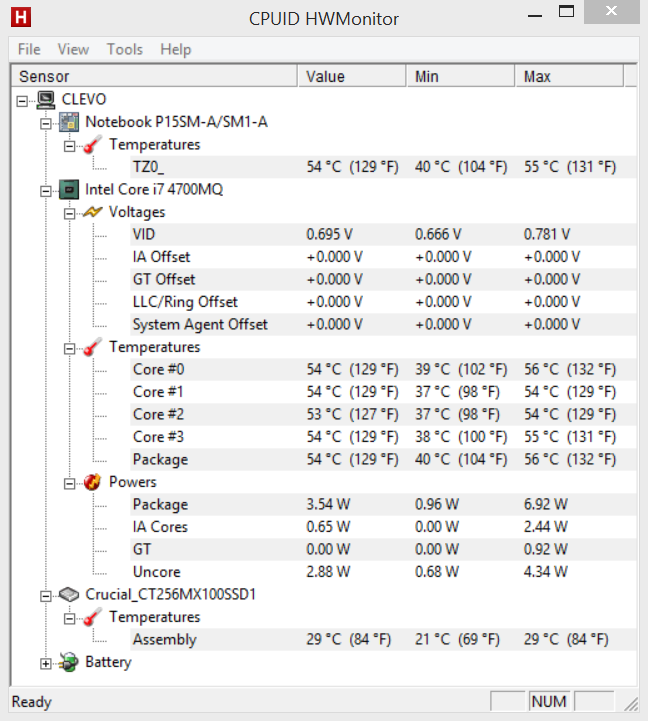The height and width of the screenshot is (721, 648).
Task: Maximize the HWMonitor window
Action: [x=566, y=11]
